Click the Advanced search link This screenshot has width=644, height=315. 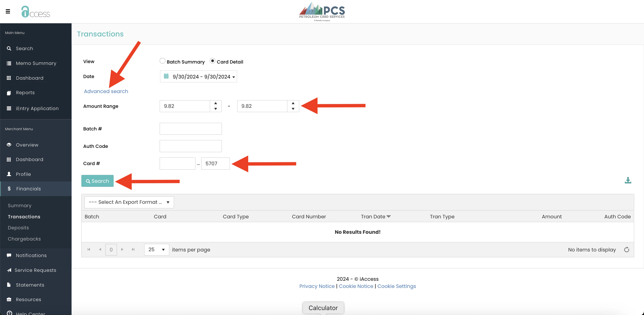106,91
